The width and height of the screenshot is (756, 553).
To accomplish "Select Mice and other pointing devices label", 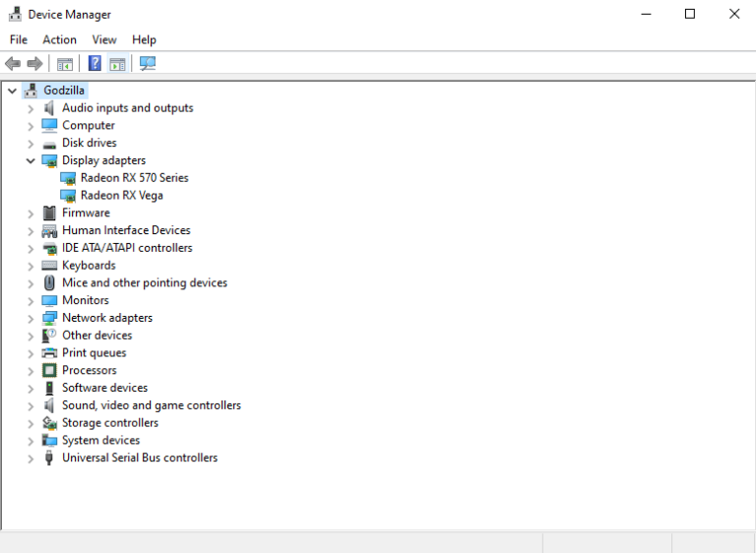I will coord(144,282).
